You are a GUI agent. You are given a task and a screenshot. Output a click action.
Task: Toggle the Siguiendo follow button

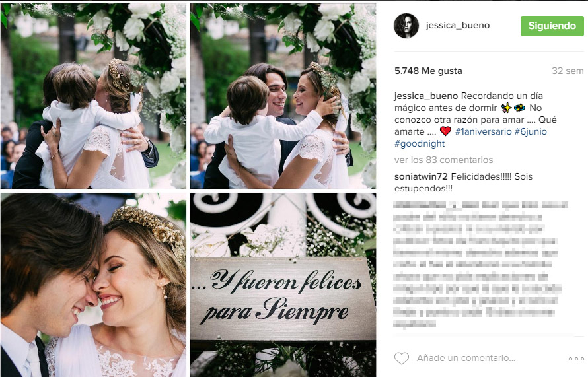[552, 26]
